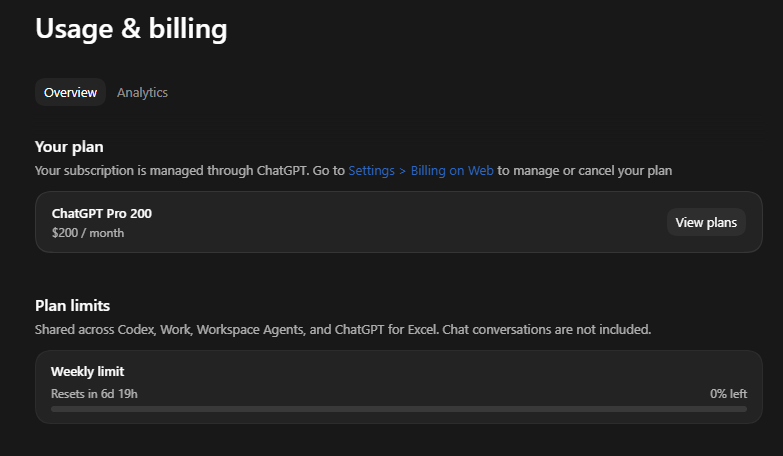Click the Plan limits section heading
The height and width of the screenshot is (456, 783).
tap(72, 306)
